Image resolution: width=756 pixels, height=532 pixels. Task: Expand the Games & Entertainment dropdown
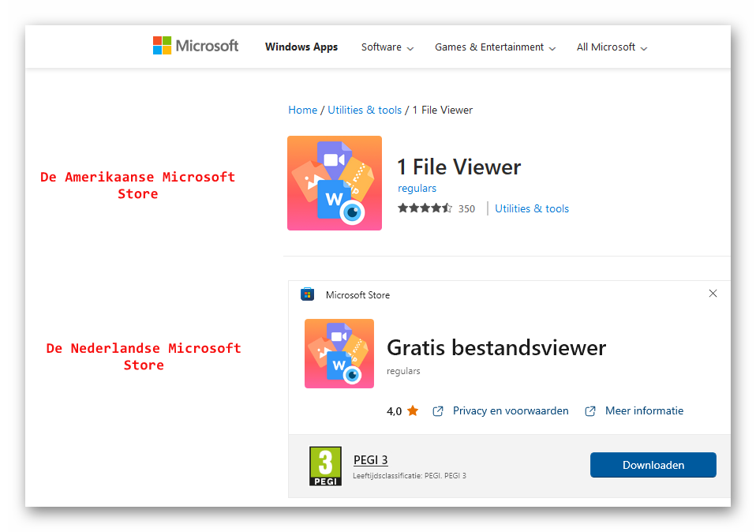pos(495,47)
